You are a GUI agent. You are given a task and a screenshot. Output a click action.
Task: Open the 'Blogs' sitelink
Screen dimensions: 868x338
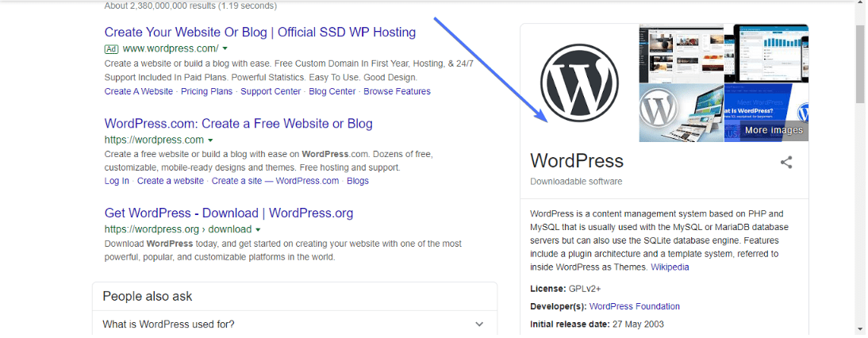point(358,181)
